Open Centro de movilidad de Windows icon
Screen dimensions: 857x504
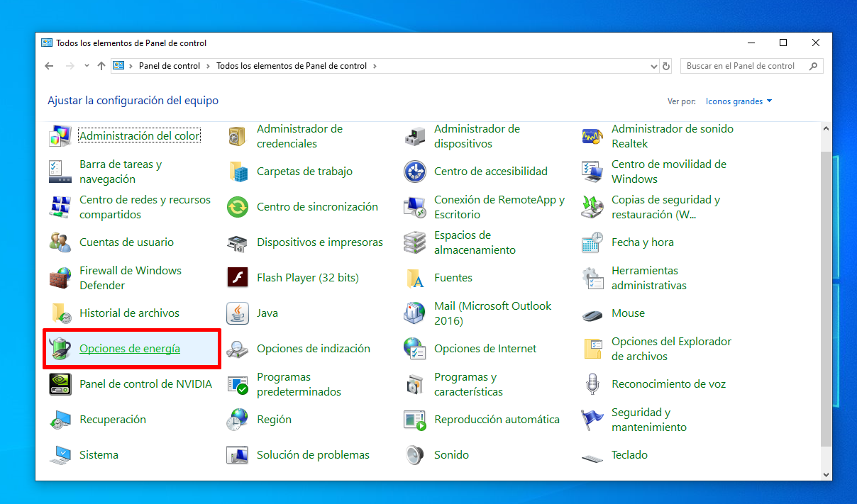point(592,171)
